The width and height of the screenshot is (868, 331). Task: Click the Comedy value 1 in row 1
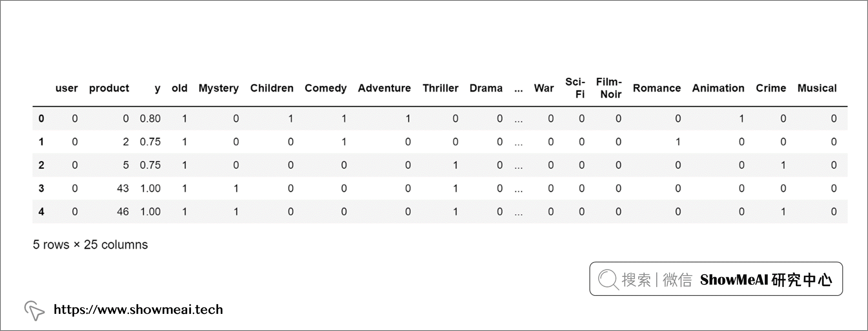tap(344, 142)
